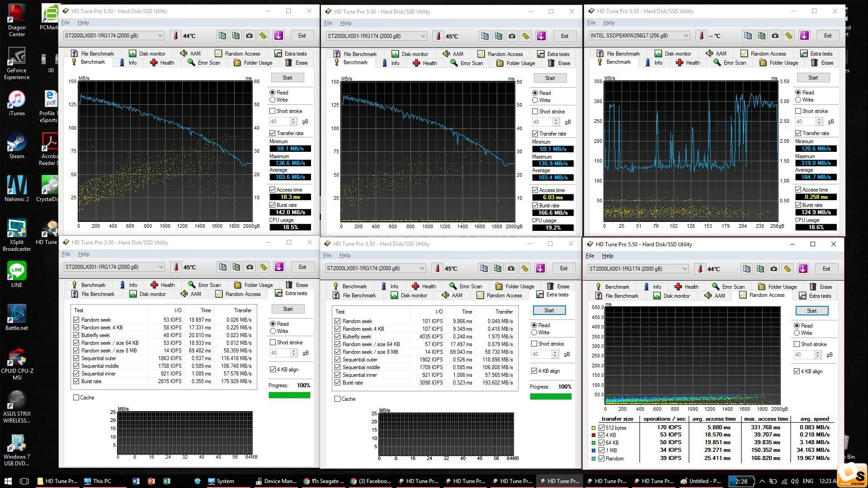Click the thermometer temperature icon in top-left window
This screenshot has height=488, width=868.
(x=176, y=36)
